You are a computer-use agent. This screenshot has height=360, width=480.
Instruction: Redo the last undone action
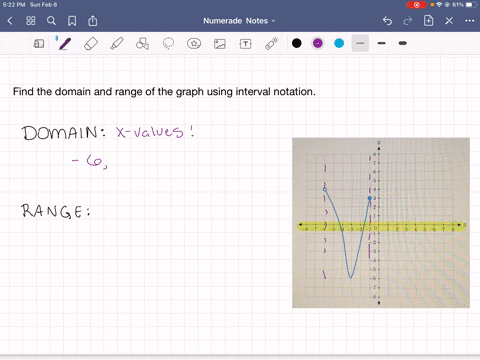coord(408,21)
